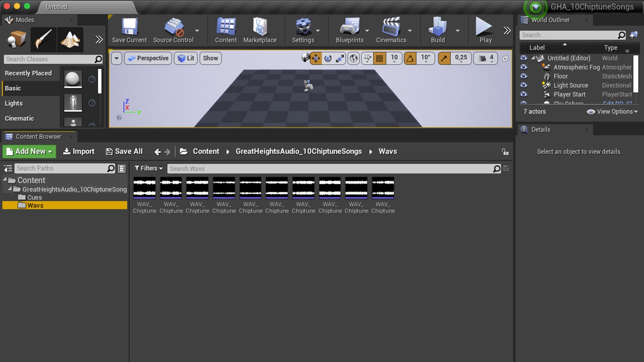
Task: Expand the Source Control dropdown arrow
Action: 197,31
